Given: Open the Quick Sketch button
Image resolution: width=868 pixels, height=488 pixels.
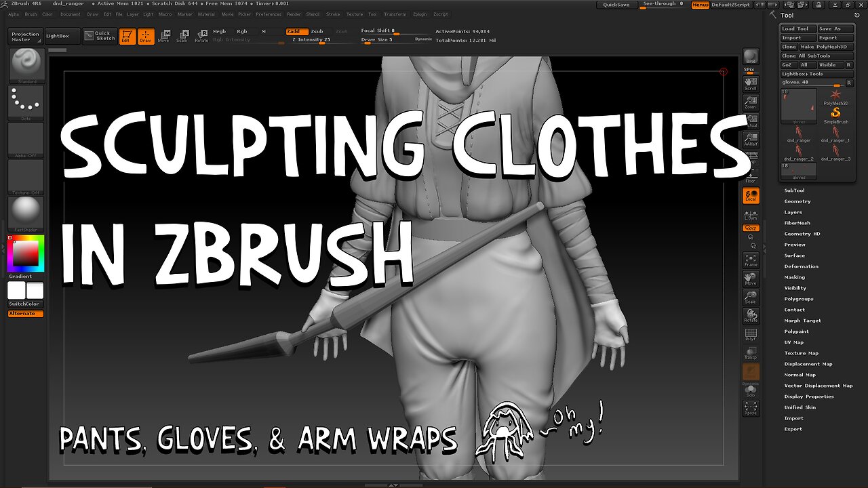Looking at the screenshot, I should [100, 36].
